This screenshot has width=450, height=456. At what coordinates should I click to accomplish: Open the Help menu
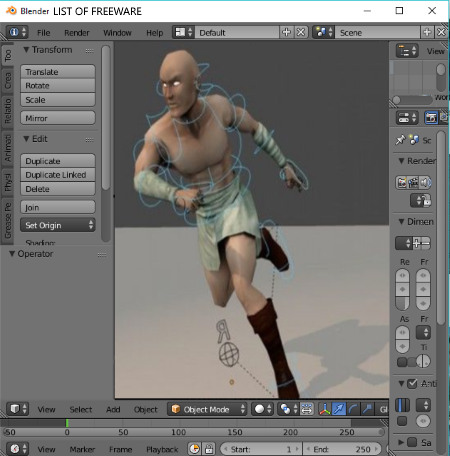(155, 33)
